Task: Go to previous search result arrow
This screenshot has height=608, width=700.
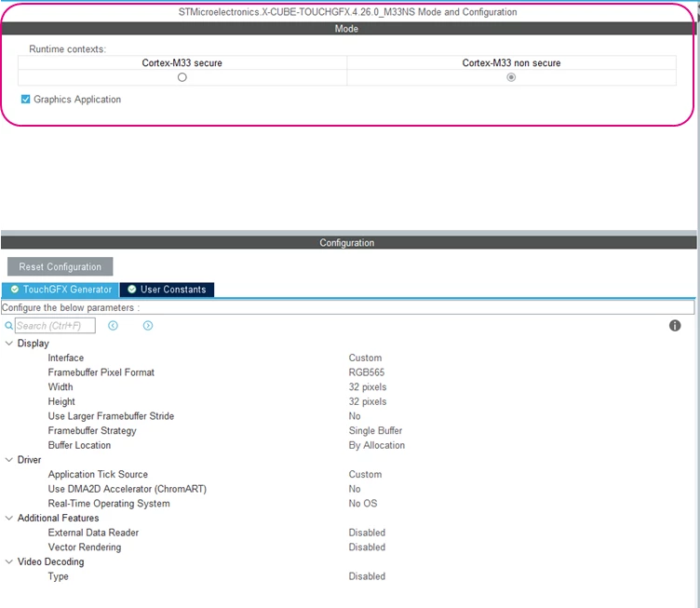Action: (113, 326)
